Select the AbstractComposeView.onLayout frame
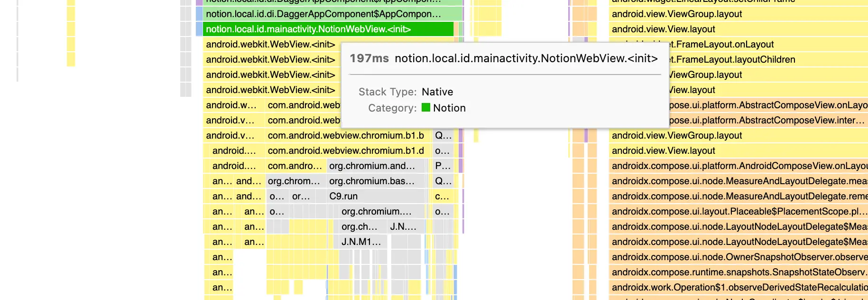This screenshot has width=868, height=300. pyautogui.click(x=768, y=105)
